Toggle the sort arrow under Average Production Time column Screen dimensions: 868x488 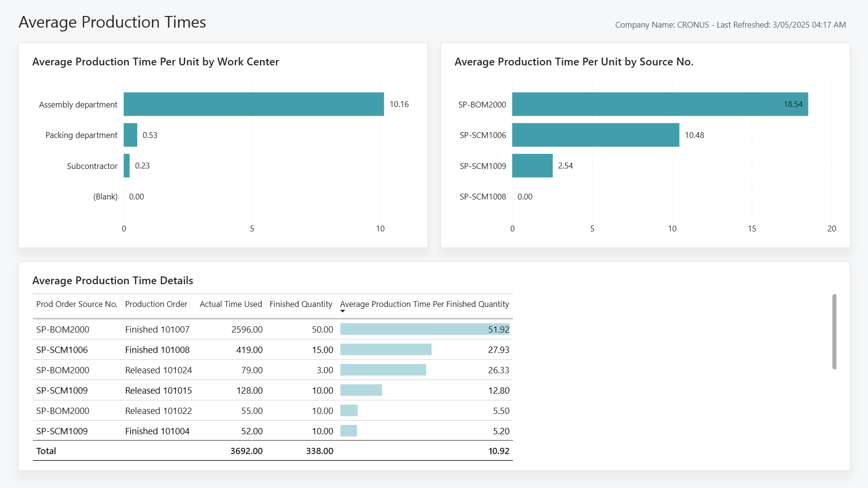click(342, 312)
